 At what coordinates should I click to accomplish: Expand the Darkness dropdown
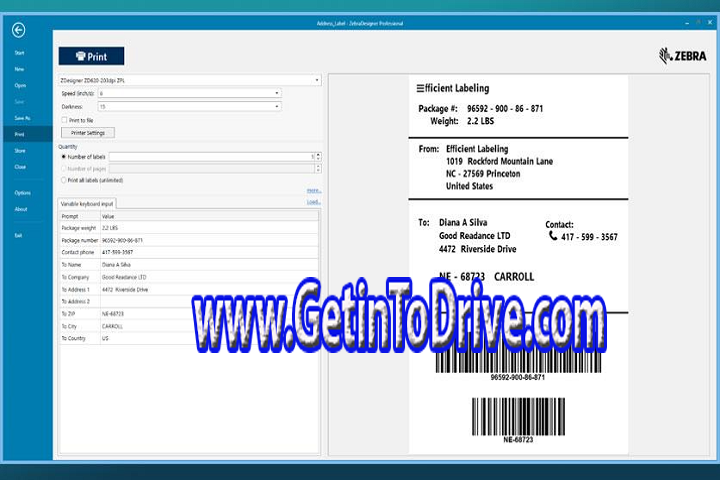pyautogui.click(x=276, y=107)
